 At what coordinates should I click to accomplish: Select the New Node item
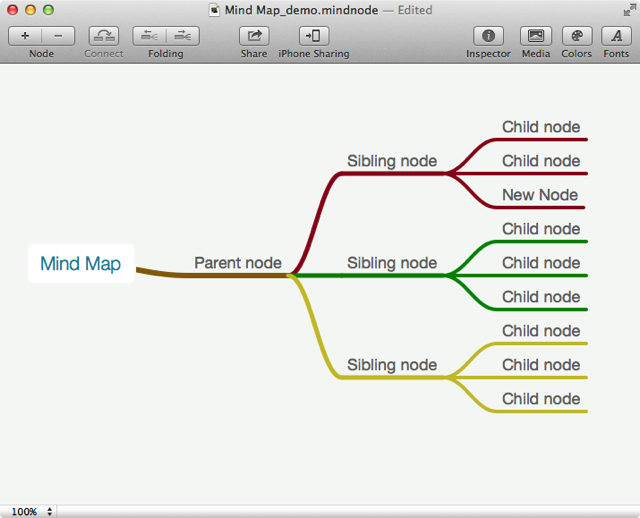tap(540, 195)
